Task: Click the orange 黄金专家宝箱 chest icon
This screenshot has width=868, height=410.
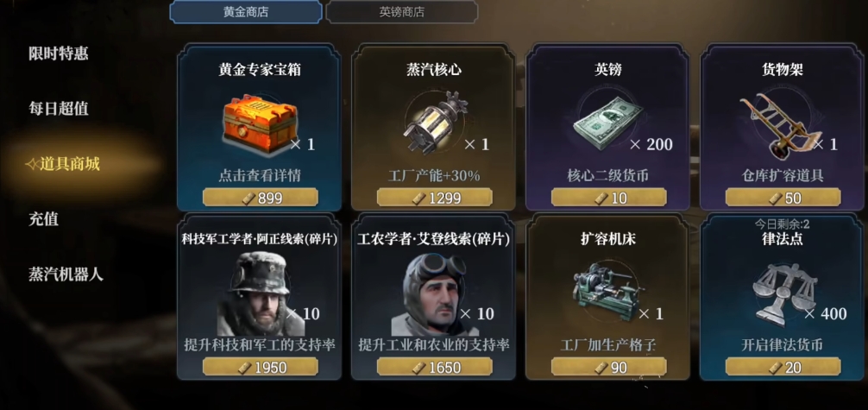Action: pyautogui.click(x=259, y=124)
